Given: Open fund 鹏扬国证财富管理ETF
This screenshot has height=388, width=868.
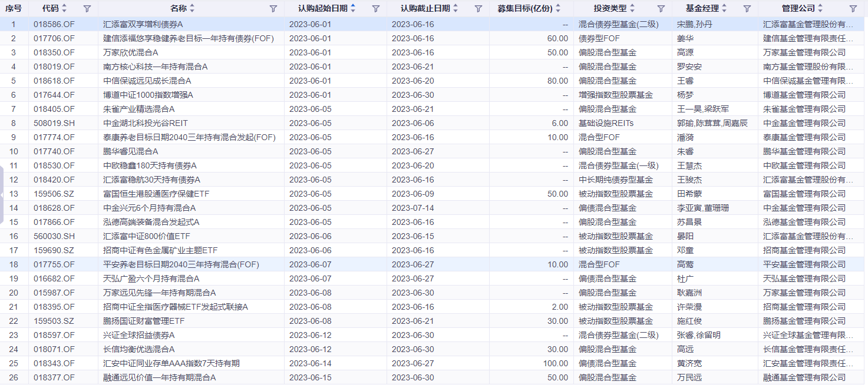Looking at the screenshot, I should [144, 321].
